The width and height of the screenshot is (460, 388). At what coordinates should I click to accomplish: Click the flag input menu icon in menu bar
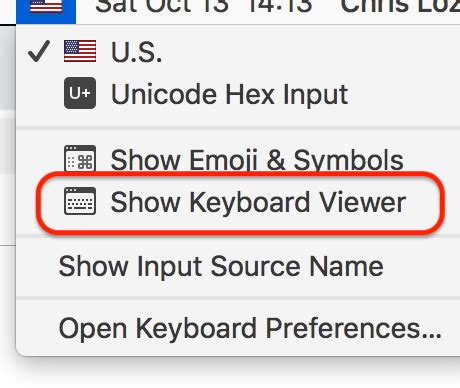point(46,11)
